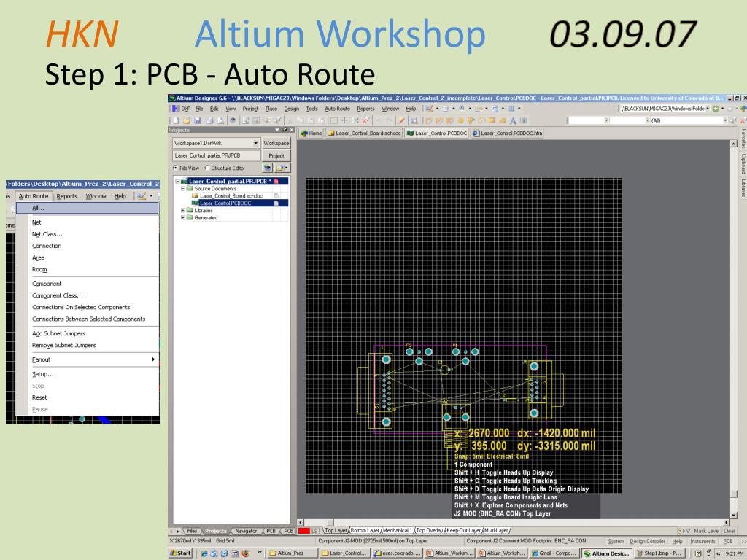The image size is (747, 560).
Task: Click the Select inside area rectangle tool
Action: click(x=334, y=121)
